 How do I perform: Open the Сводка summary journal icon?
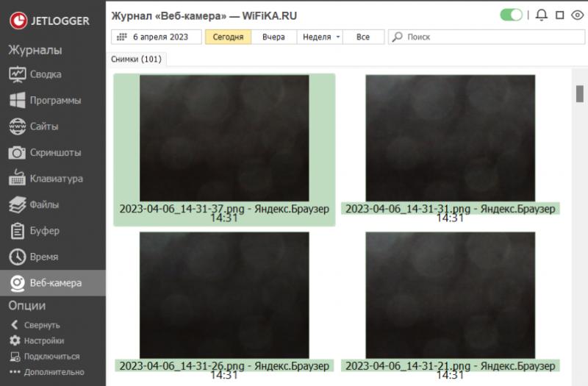click(18, 74)
